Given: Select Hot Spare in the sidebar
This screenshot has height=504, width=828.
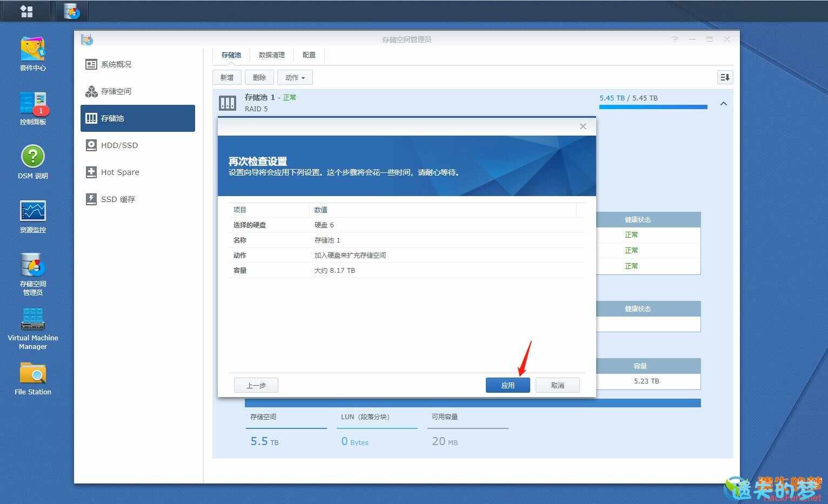Looking at the screenshot, I should 120,172.
